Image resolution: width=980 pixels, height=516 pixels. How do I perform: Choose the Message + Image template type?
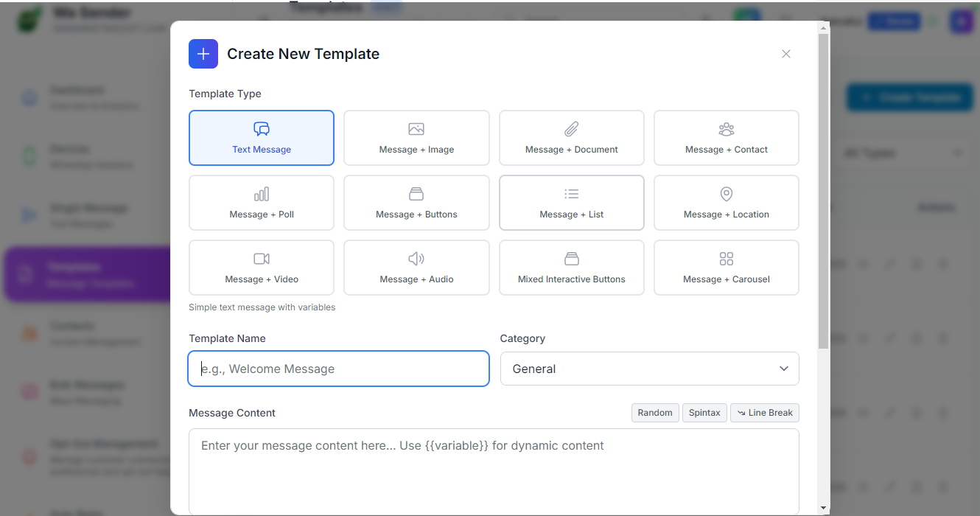point(416,138)
